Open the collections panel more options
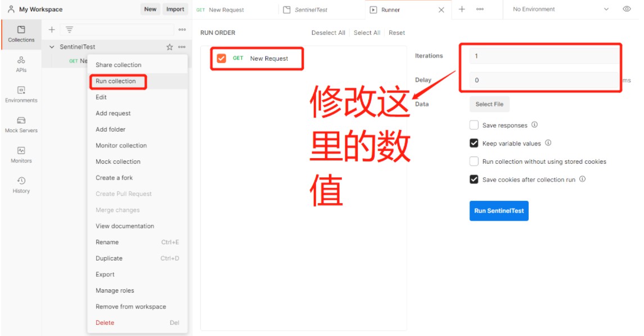This screenshot has width=644, height=336. [x=182, y=30]
